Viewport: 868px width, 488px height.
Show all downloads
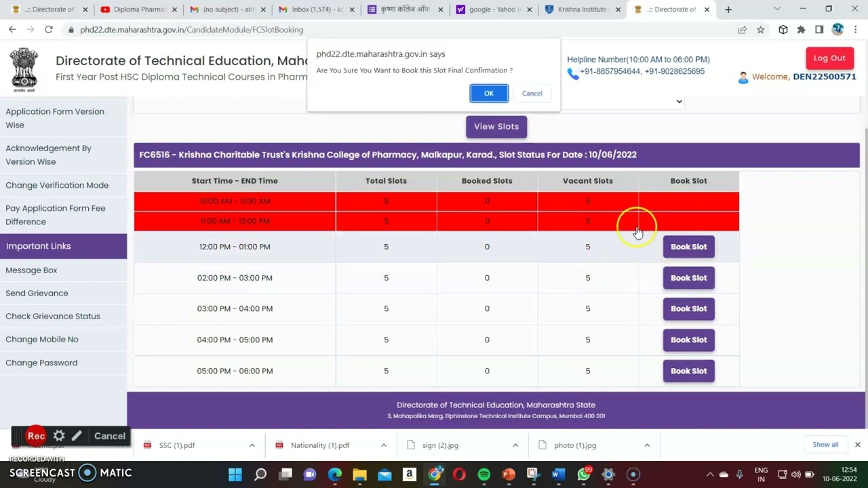click(825, 445)
